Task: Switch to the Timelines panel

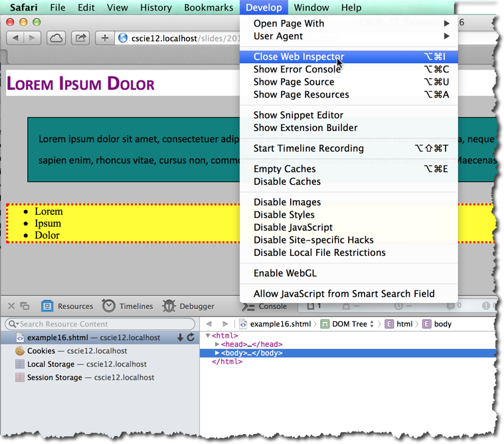Action: click(x=127, y=306)
